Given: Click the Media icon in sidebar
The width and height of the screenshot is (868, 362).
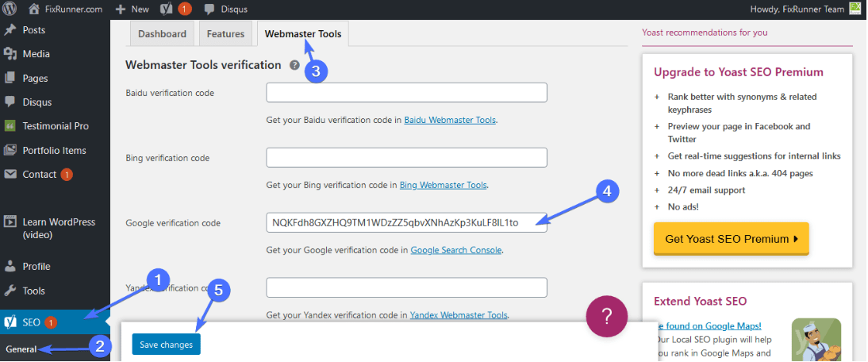Looking at the screenshot, I should pyautogui.click(x=10, y=54).
